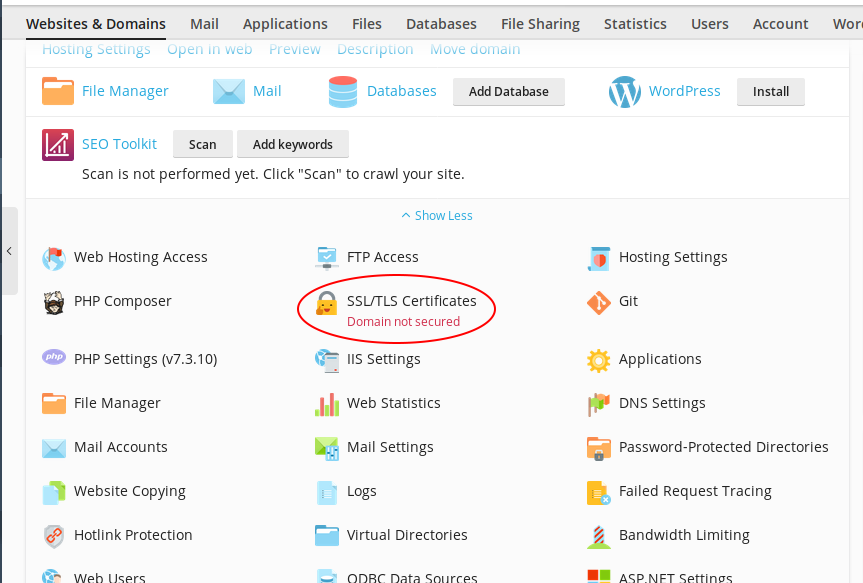This screenshot has width=863, height=583.
Task: Click the Failed Request Tracing icon
Action: (x=598, y=492)
